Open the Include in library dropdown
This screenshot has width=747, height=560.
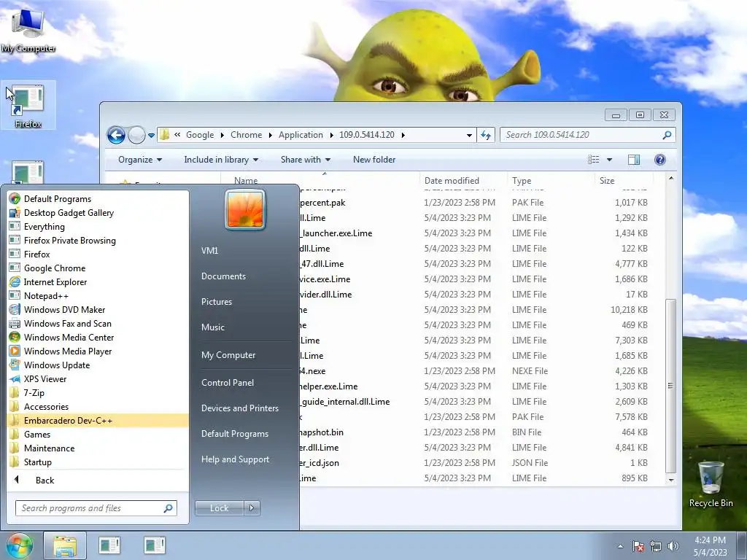[x=221, y=160]
